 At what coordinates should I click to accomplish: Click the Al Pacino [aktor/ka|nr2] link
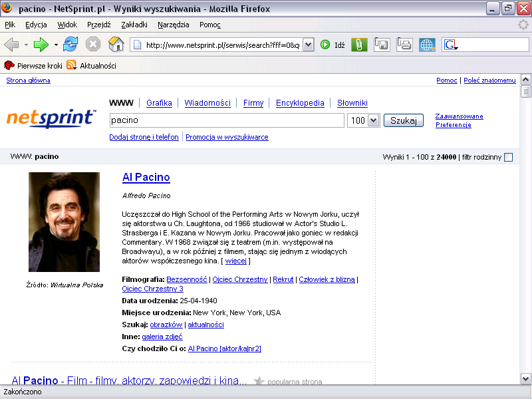coord(225,348)
